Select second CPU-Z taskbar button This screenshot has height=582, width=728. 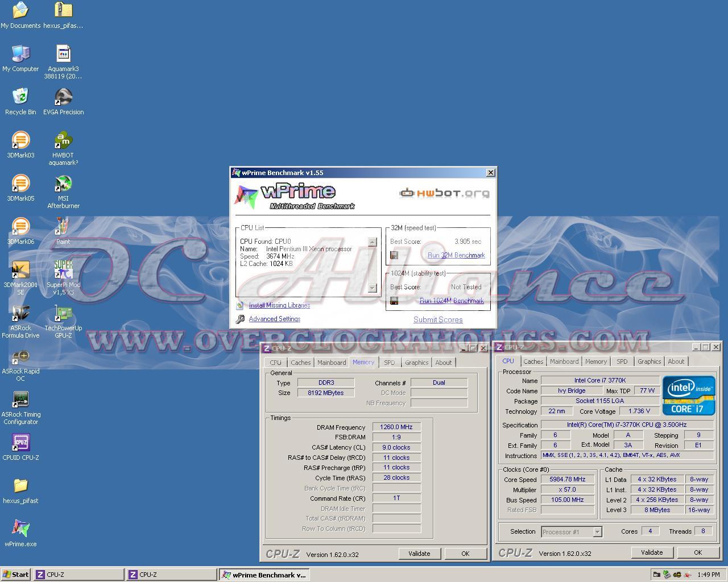[x=171, y=575]
